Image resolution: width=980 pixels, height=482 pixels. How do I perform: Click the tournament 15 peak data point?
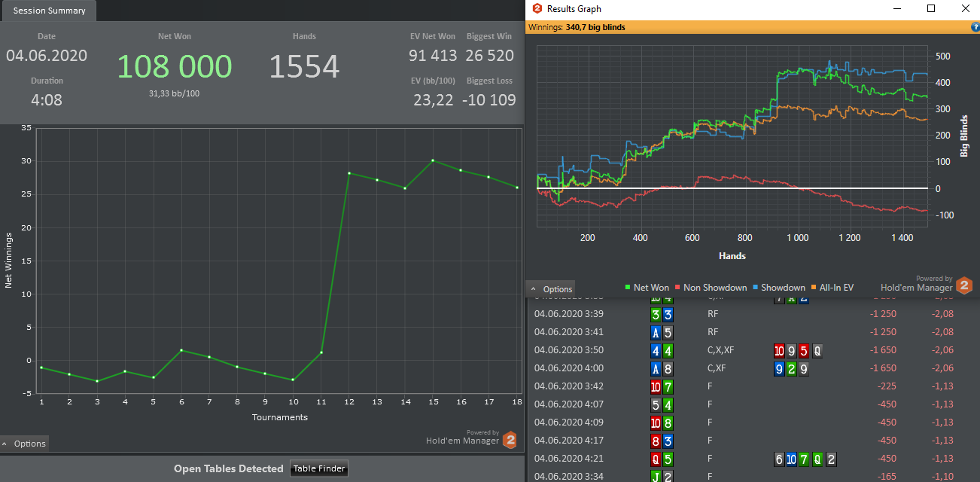click(433, 160)
